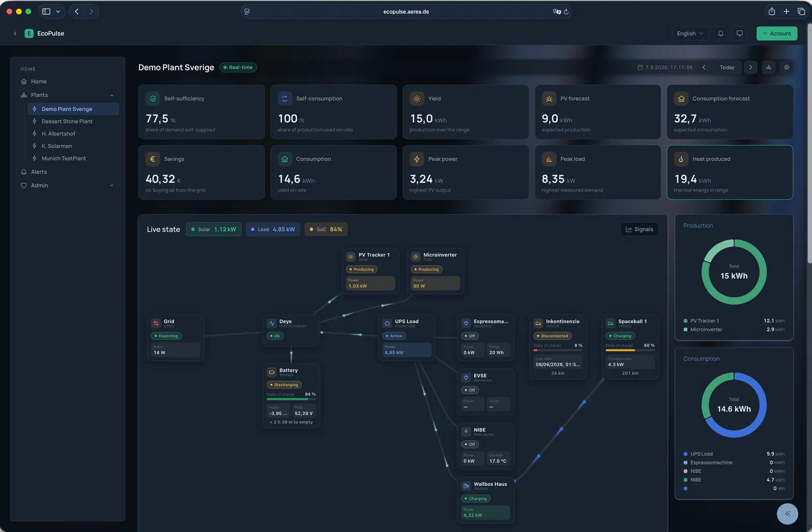The image size is (812, 532).
Task: Open the browser sidebar dropdown arrow
Action: point(58,12)
